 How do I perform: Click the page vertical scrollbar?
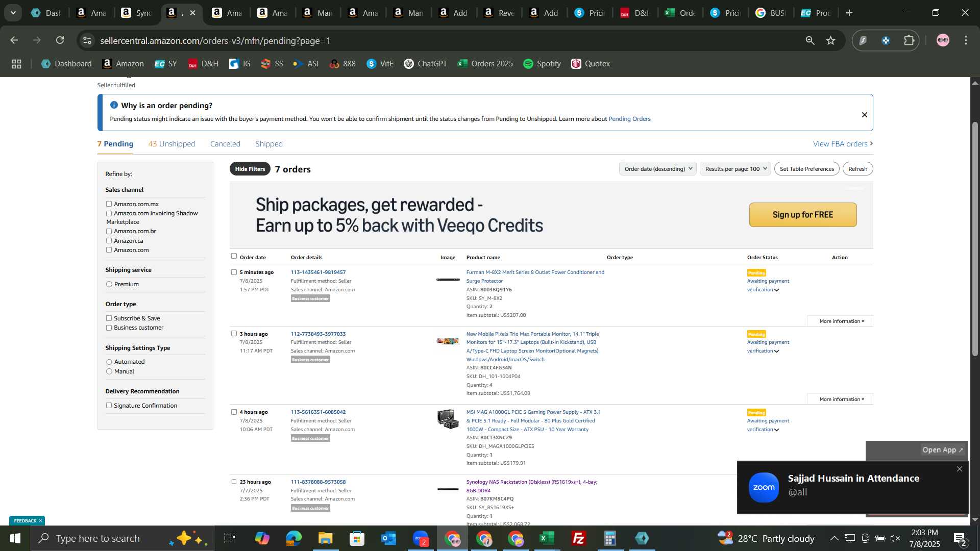975,240
